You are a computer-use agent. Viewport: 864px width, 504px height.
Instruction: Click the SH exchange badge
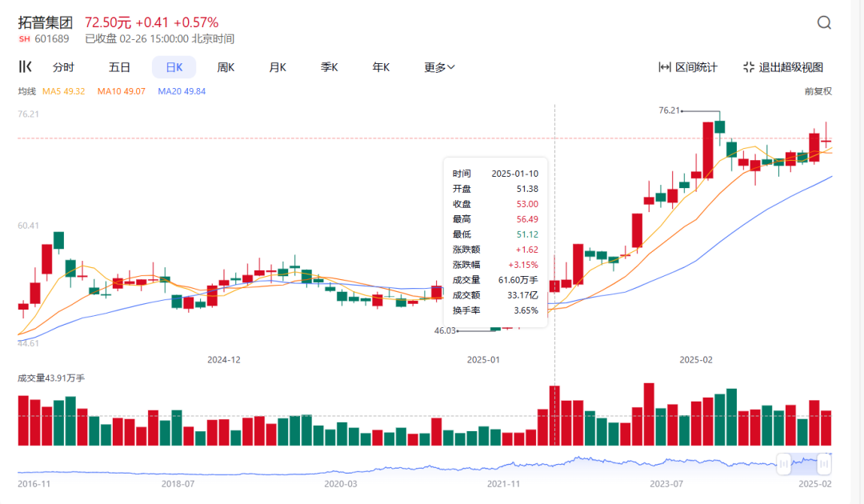(24, 38)
